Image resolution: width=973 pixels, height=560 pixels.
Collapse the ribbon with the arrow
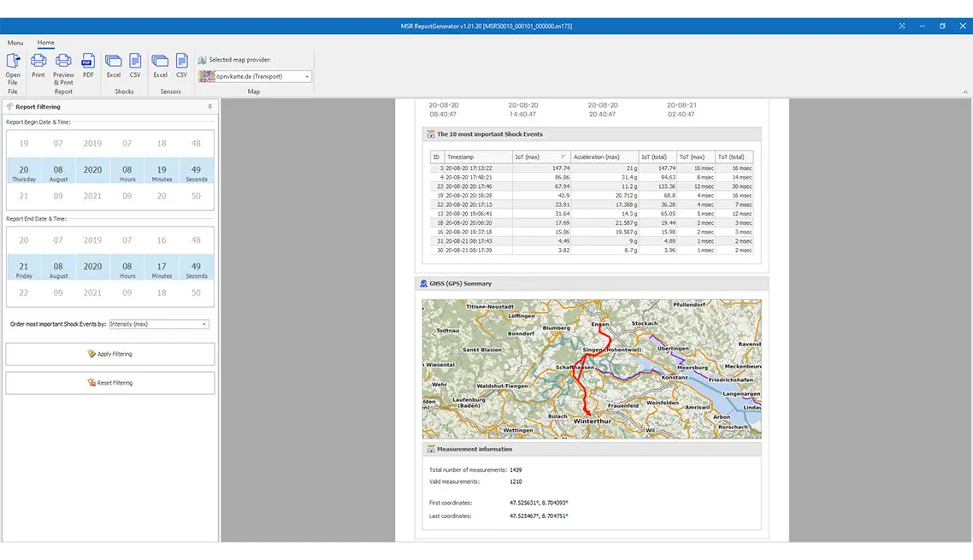[965, 92]
